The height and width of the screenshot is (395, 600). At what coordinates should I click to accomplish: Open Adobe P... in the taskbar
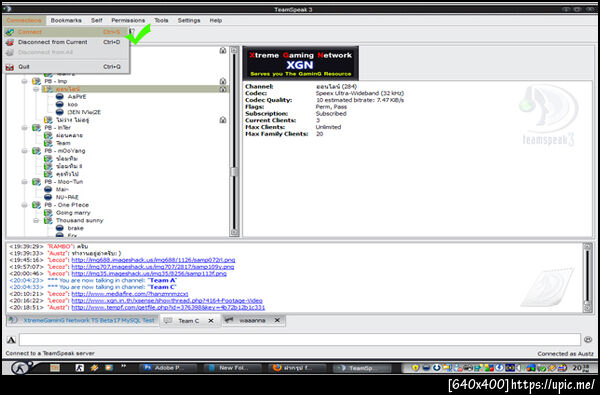(167, 368)
